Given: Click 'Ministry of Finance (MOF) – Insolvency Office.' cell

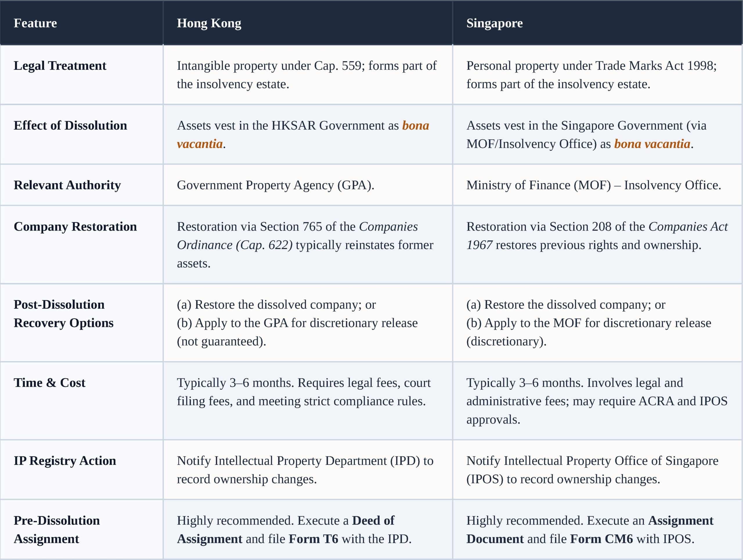Looking at the screenshot, I should pyautogui.click(x=598, y=185).
